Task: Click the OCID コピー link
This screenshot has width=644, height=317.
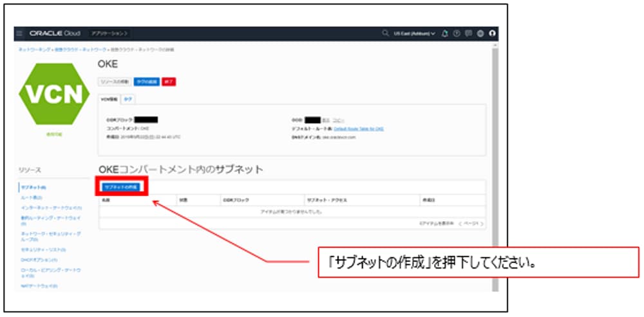Action: click(x=338, y=120)
